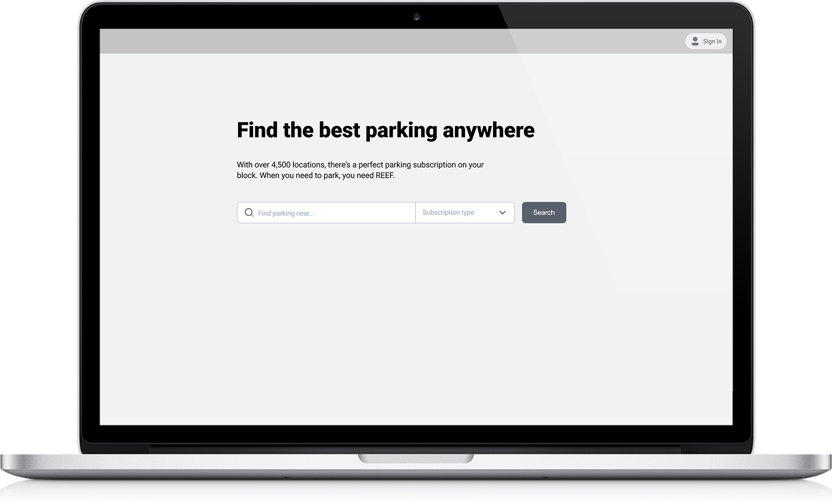
Task: Click the chevron arrow in Subscription type
Action: point(502,212)
